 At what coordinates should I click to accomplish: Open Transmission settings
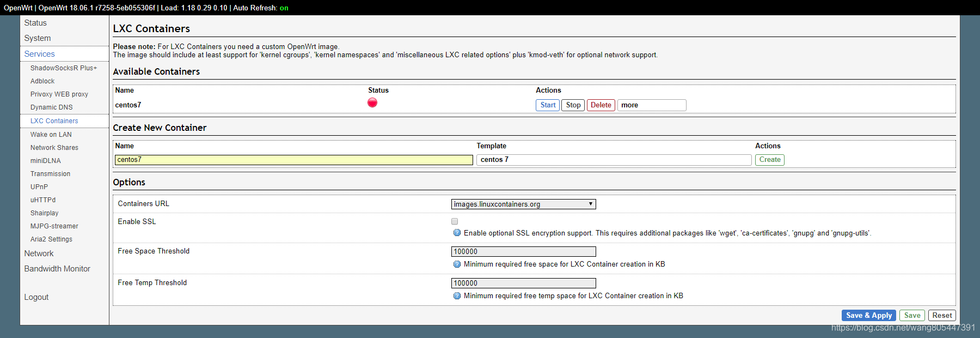[x=50, y=174]
